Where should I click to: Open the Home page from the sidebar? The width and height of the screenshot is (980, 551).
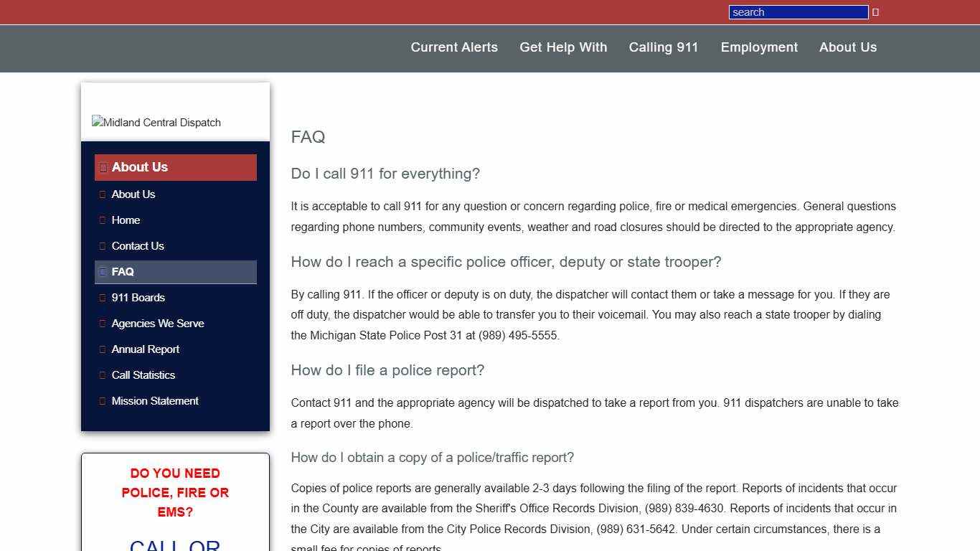[x=126, y=220]
